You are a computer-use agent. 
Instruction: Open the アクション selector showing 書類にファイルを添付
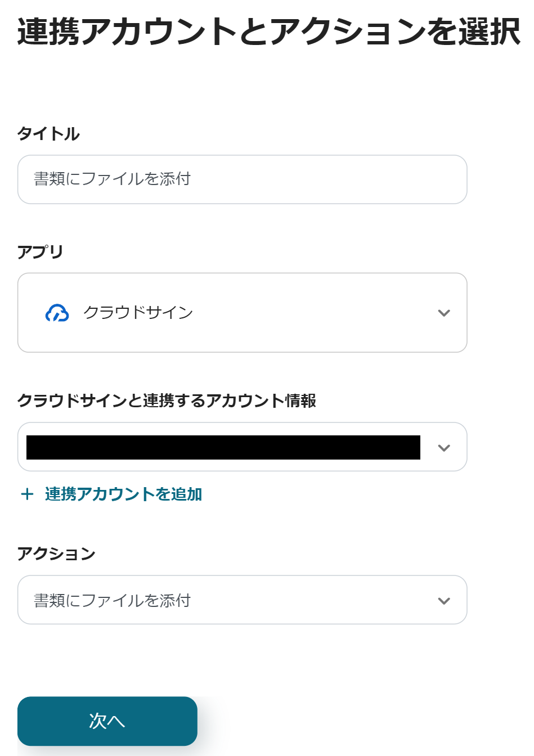point(113,601)
